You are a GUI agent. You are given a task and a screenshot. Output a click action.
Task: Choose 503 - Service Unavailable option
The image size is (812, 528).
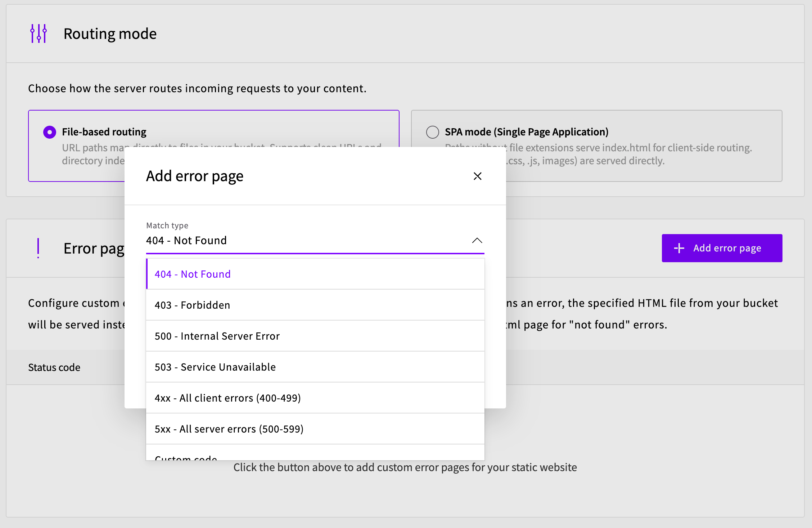pyautogui.click(x=315, y=367)
